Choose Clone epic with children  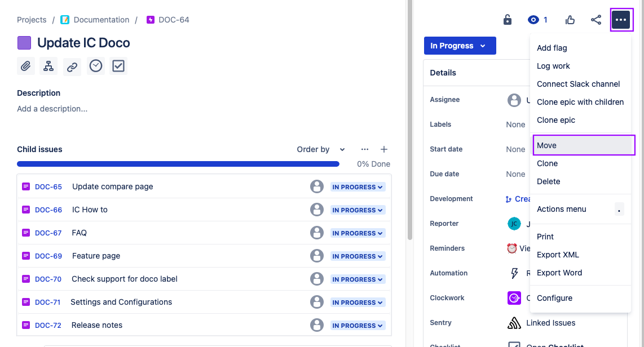(x=580, y=102)
